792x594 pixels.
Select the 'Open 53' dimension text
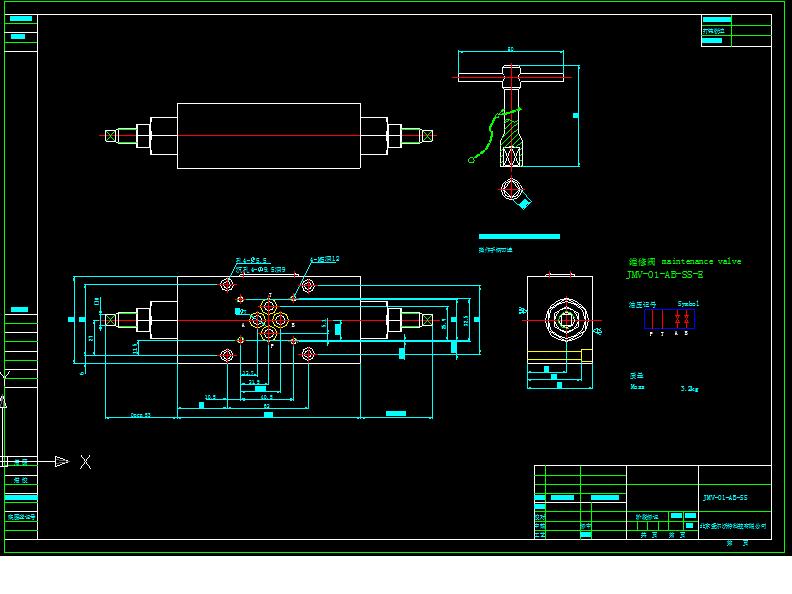point(140,415)
